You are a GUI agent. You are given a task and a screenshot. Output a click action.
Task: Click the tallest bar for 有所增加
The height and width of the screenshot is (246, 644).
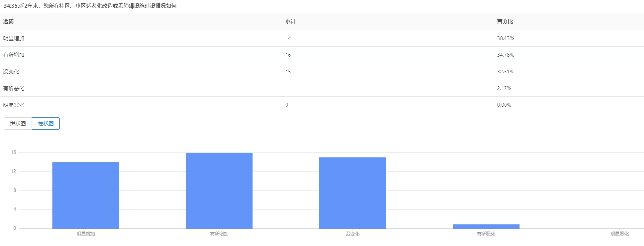click(219, 191)
